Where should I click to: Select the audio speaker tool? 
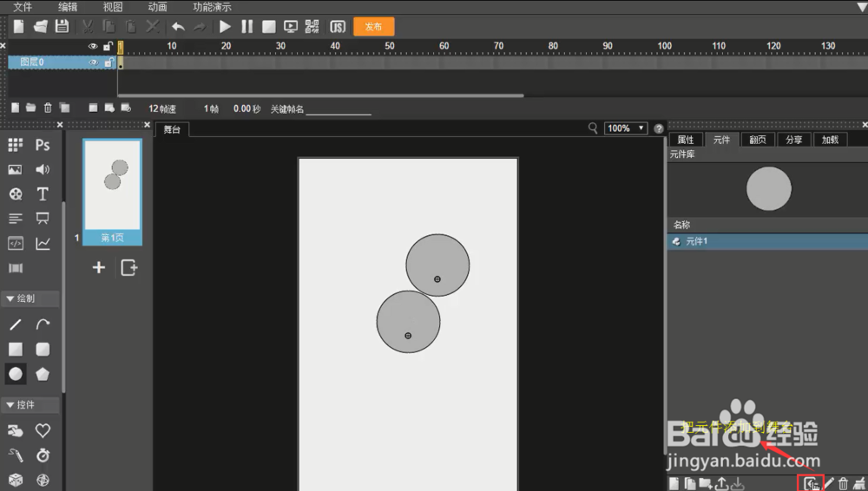(43, 169)
